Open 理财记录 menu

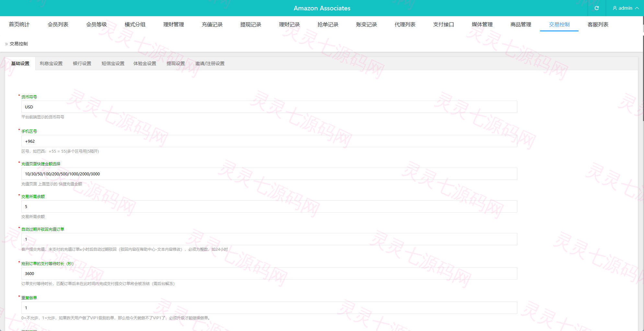[289, 24]
